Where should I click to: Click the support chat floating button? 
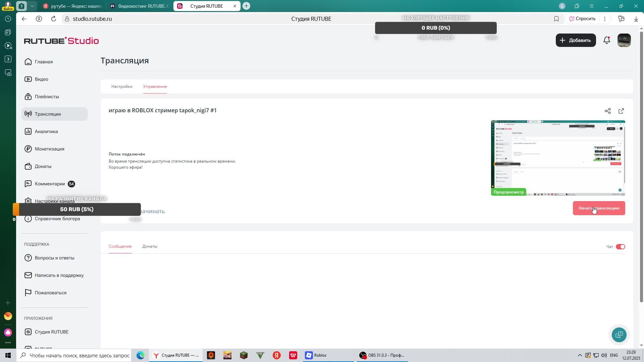[619, 335]
